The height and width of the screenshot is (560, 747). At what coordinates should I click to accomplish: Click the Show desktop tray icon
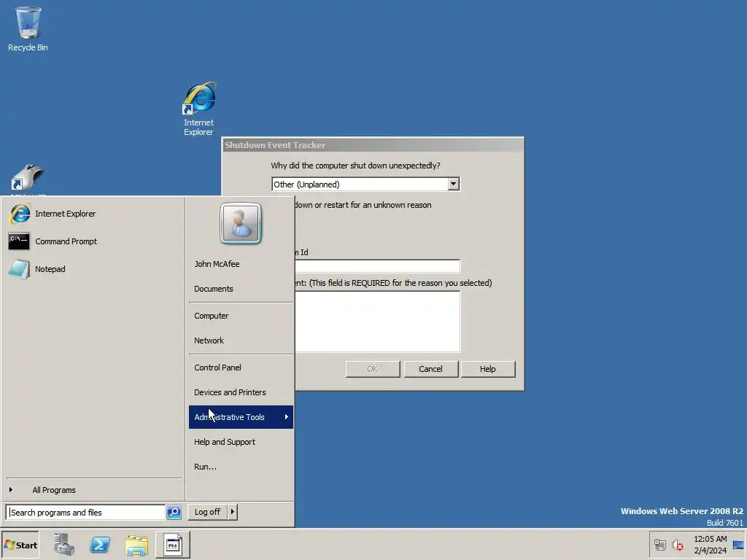tap(739, 545)
